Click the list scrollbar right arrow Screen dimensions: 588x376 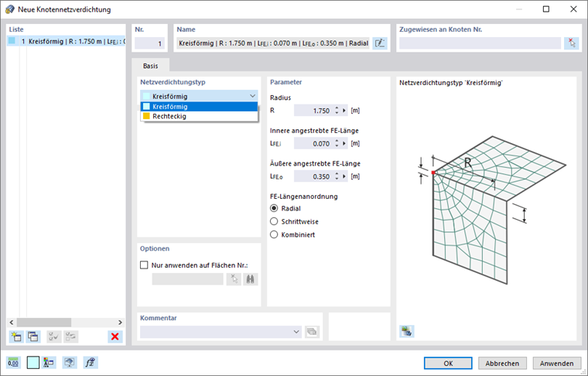(x=120, y=323)
